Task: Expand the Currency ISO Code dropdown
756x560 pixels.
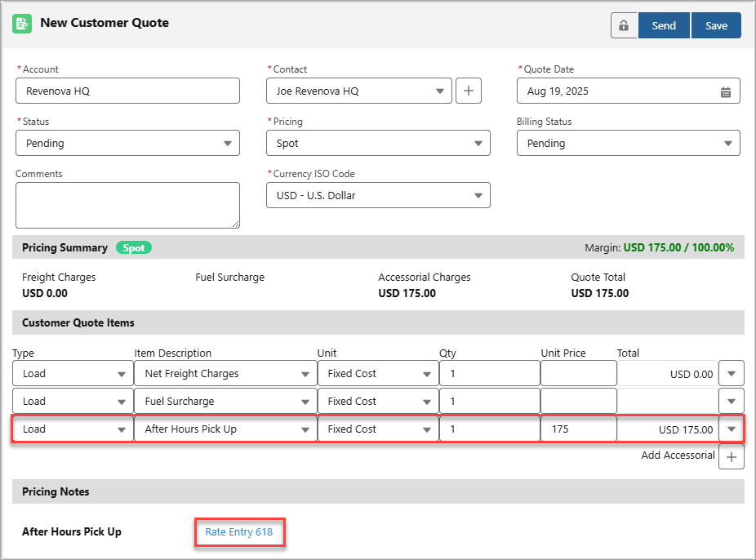Action: pyautogui.click(x=378, y=195)
